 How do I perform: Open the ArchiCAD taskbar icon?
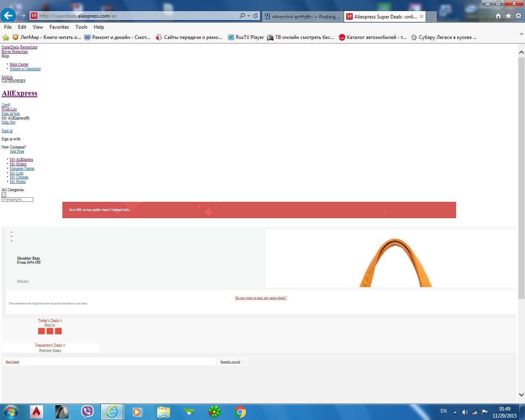[62, 412]
